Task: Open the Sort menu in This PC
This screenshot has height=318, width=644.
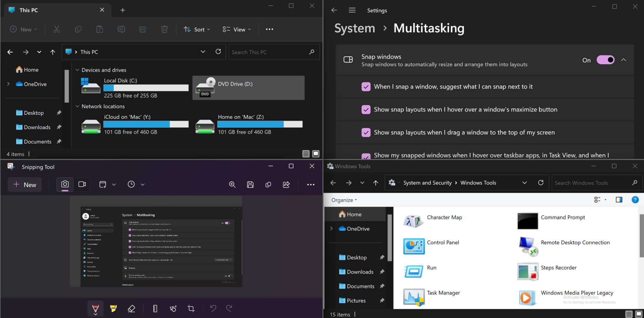Action: 197,29
